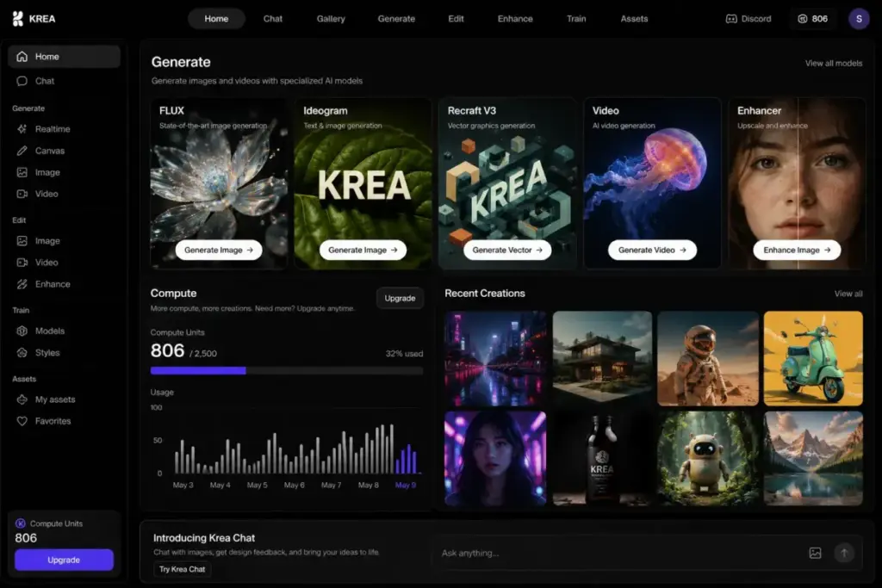882x588 pixels.
Task: Open the modern house thumbnail
Action: (602, 359)
